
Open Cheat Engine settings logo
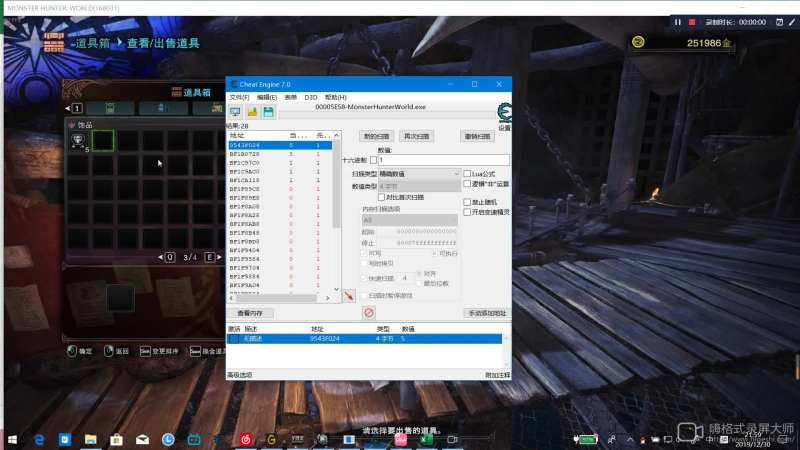[x=504, y=112]
